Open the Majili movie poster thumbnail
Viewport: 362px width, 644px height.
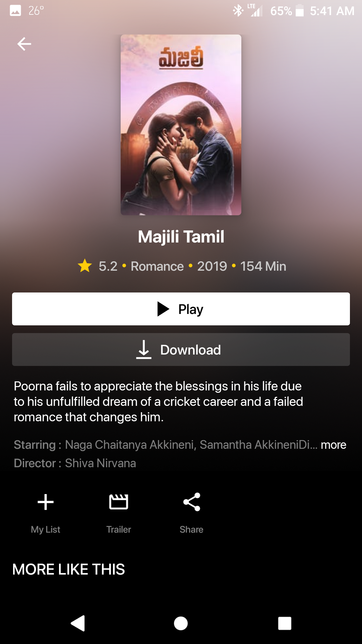tap(181, 125)
